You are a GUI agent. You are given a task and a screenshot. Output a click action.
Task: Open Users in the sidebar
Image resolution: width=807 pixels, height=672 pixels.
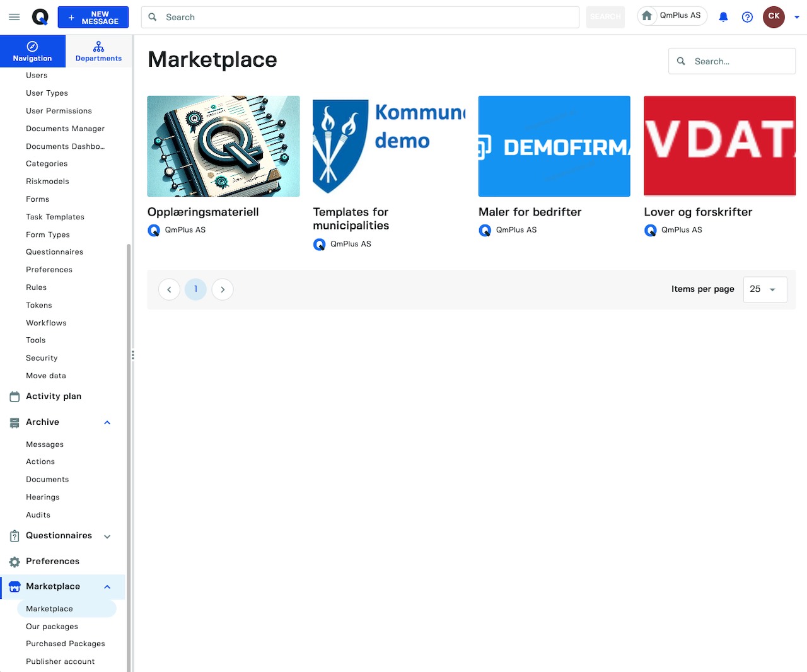pos(37,75)
